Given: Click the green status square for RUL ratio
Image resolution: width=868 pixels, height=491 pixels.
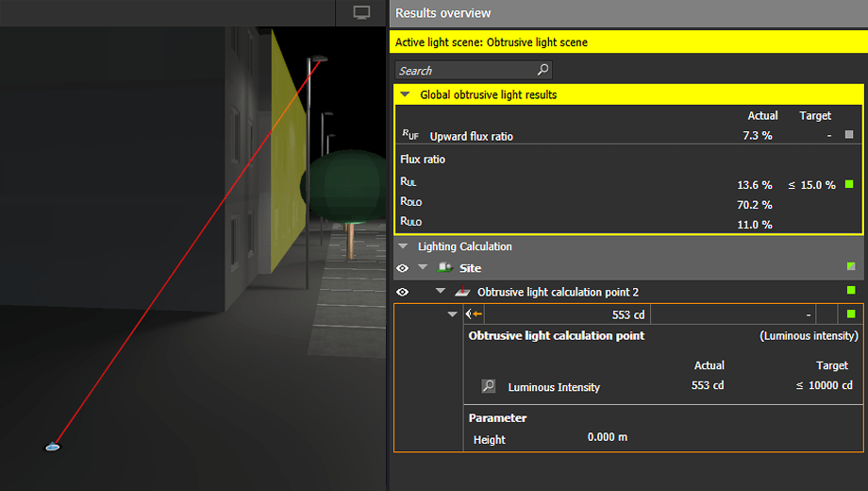Looking at the screenshot, I should point(849,184).
